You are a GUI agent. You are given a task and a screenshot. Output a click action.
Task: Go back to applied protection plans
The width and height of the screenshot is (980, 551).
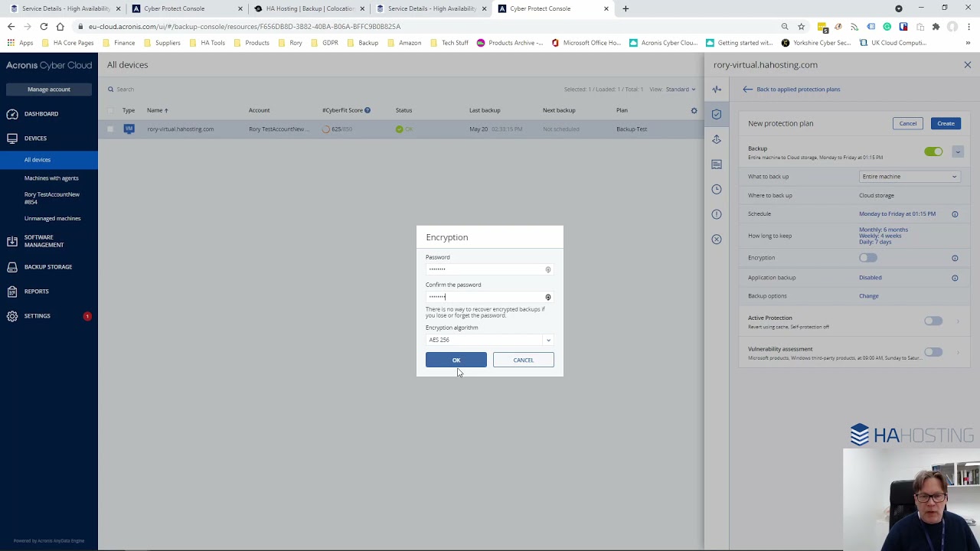tap(791, 90)
